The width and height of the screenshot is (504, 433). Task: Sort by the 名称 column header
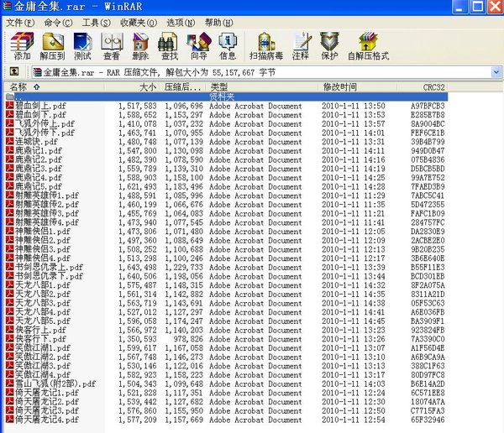(x=54, y=87)
